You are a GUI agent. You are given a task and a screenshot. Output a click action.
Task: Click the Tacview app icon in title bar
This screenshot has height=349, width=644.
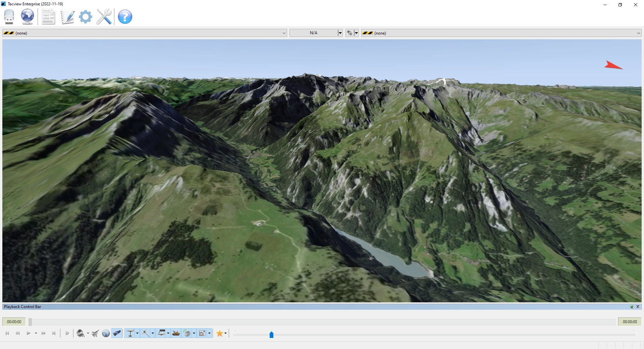pos(3,4)
